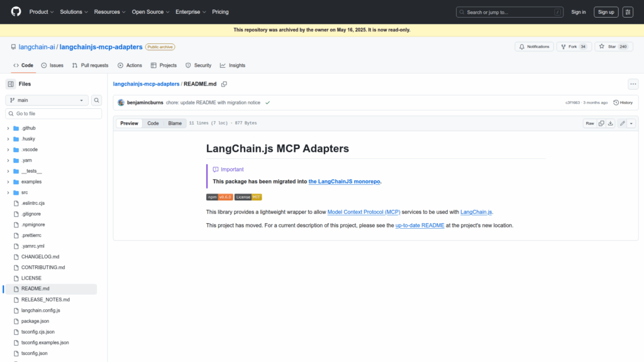Open the main branch dropdown

point(48,100)
